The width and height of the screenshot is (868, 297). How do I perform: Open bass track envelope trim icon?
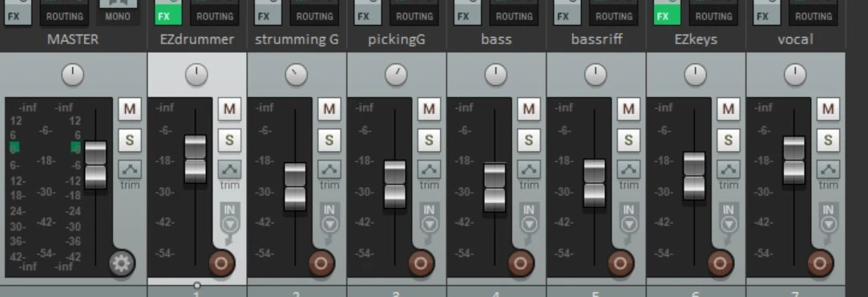[529, 169]
